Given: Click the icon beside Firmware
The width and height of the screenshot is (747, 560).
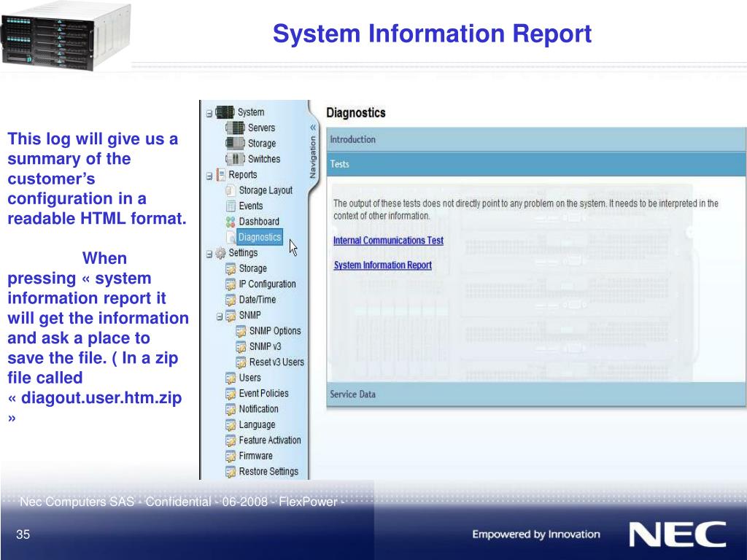Looking at the screenshot, I should (231, 456).
